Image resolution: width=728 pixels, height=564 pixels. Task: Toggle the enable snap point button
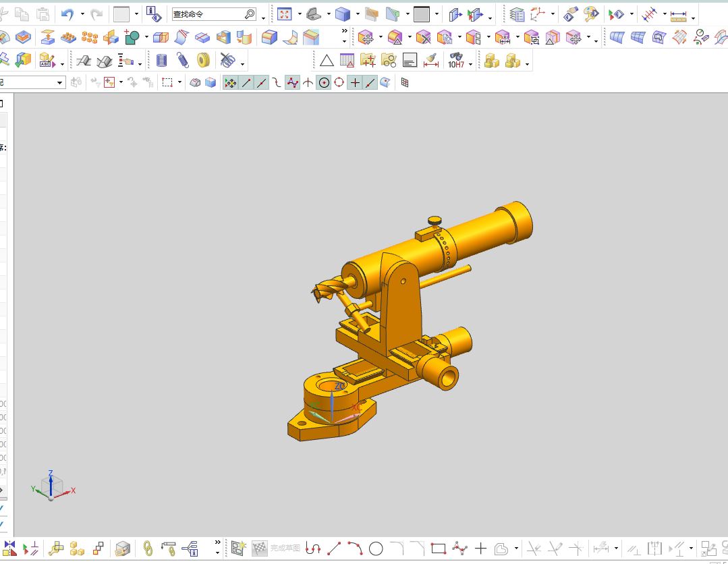[230, 82]
